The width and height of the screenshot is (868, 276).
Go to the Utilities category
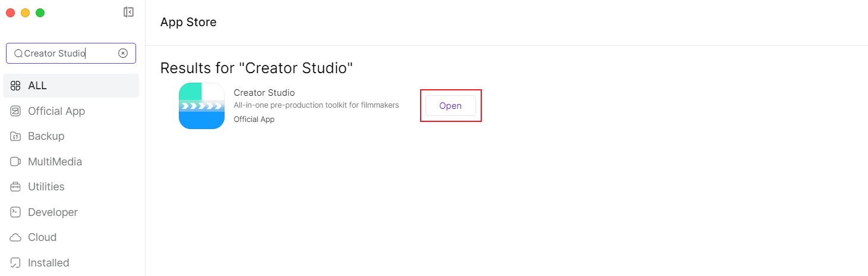pos(46,187)
